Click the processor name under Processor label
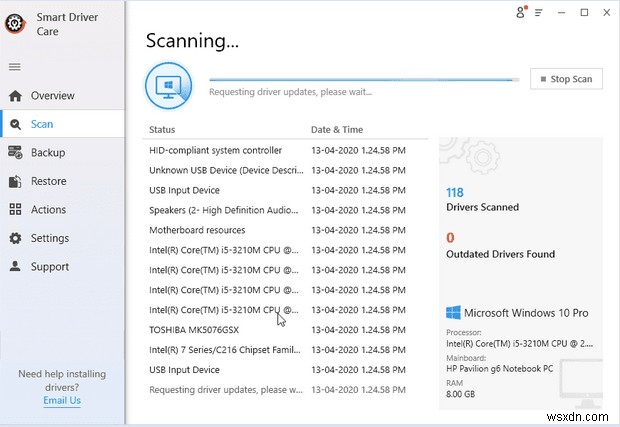Screen dimensions: 620x427 519,344
